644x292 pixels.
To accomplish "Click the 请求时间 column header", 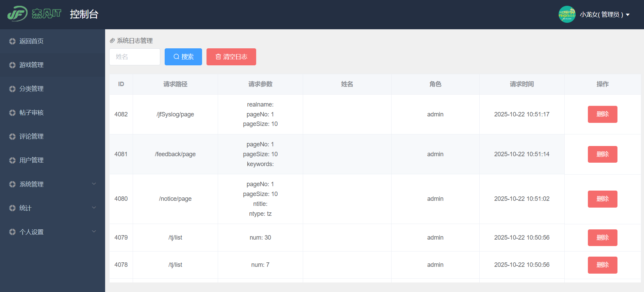I will 522,84.
